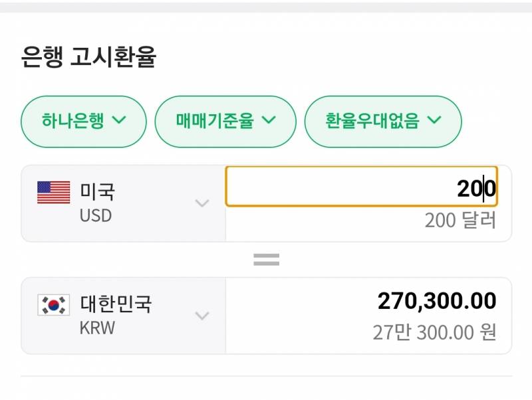Click the chevron inside the 환율우대없음 pill
The width and height of the screenshot is (532, 400).
point(436,121)
